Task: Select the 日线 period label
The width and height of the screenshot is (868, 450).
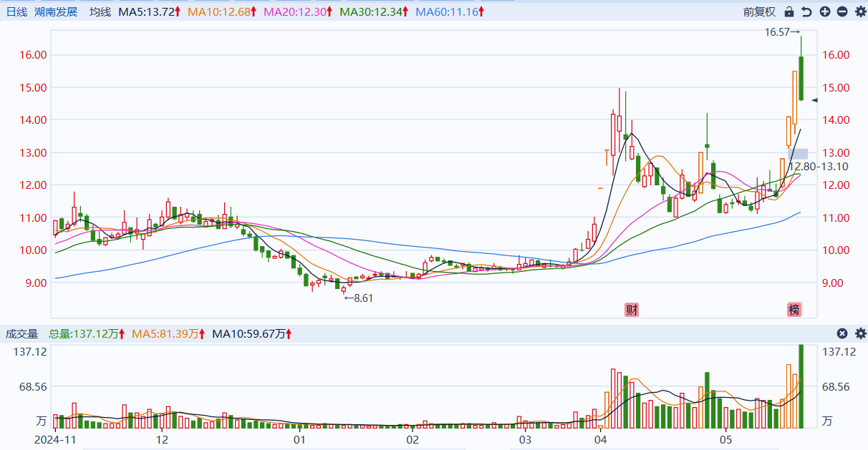Action: [x=16, y=11]
